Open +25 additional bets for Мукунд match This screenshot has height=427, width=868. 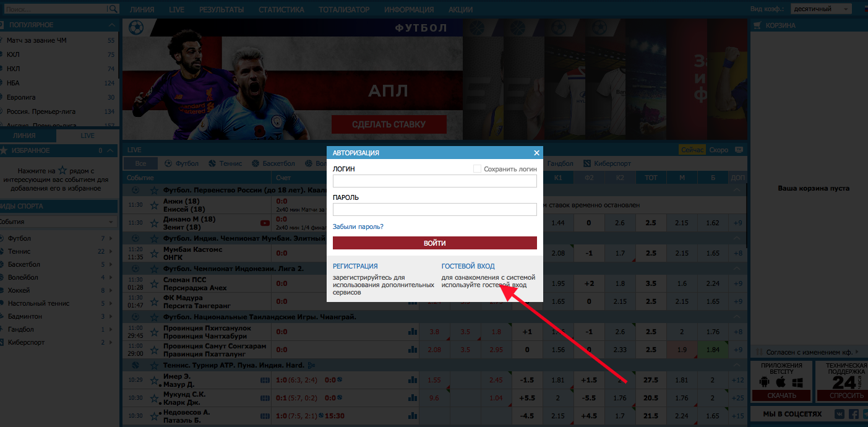(737, 398)
